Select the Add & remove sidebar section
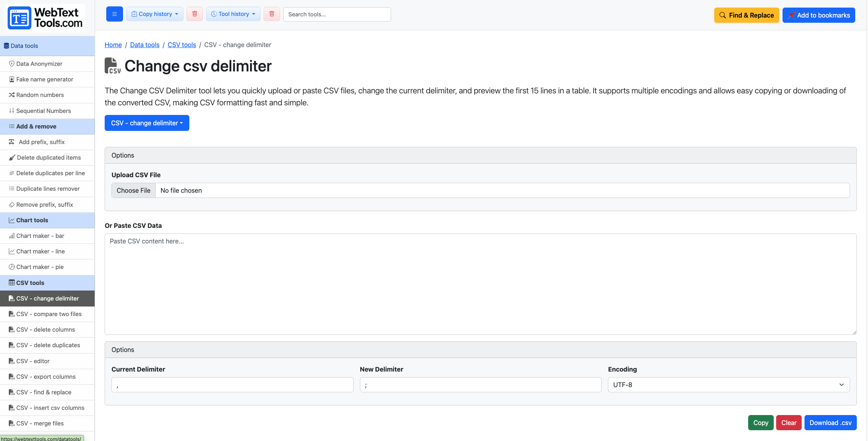868x441 pixels. click(x=47, y=127)
